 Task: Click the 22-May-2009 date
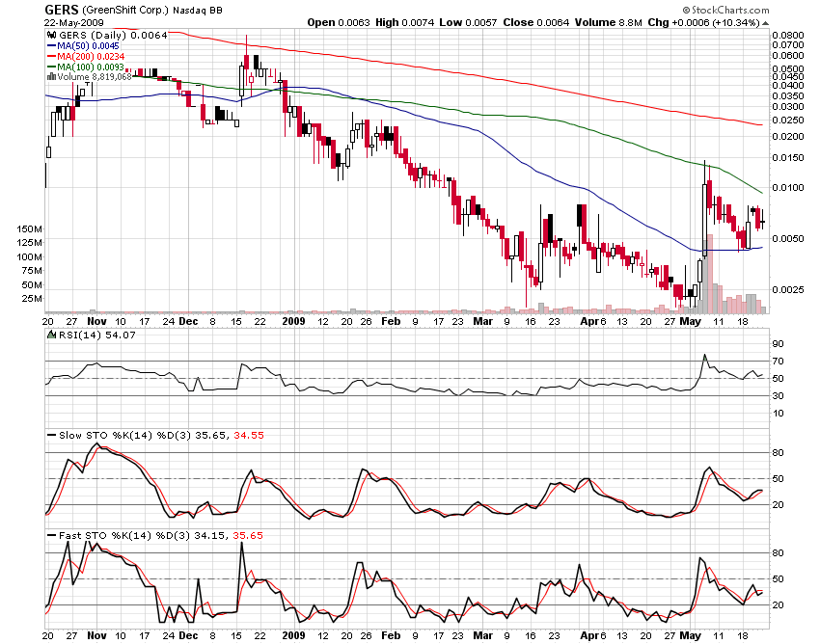click(73, 22)
